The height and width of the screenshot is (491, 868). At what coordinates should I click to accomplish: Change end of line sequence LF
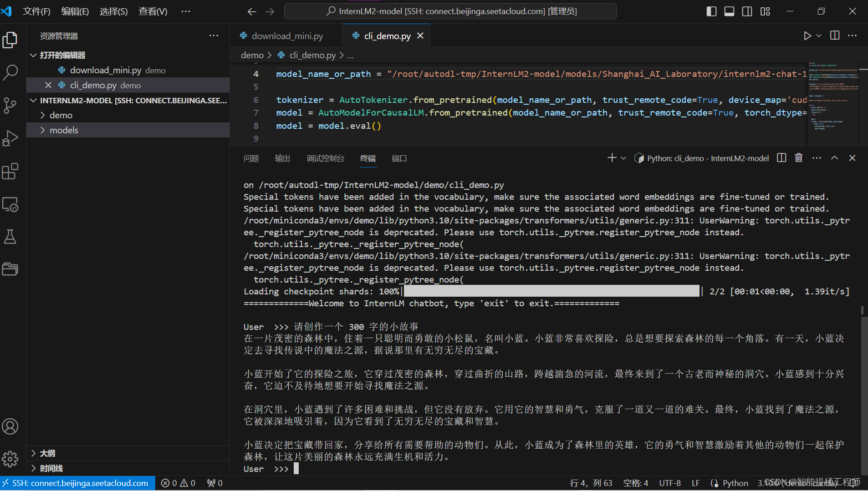[x=695, y=483]
